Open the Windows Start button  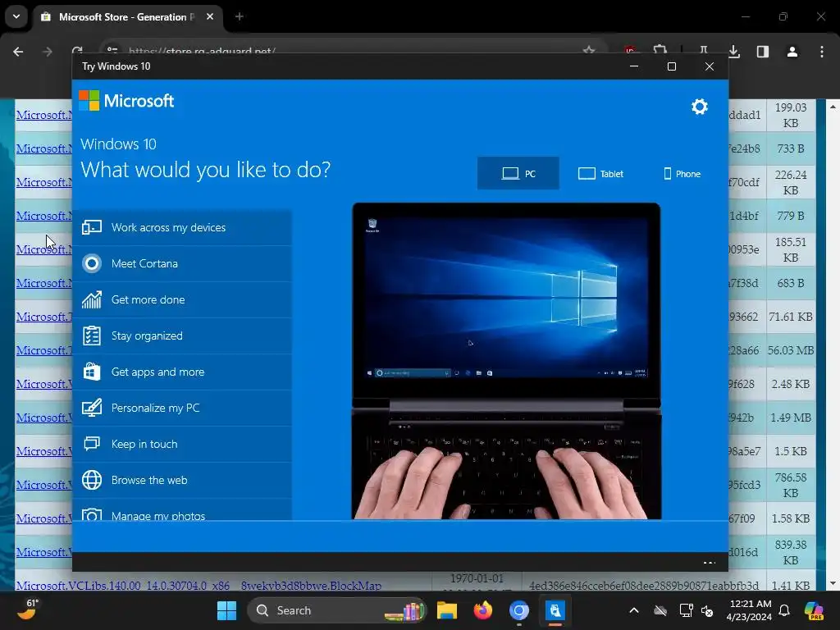226,610
